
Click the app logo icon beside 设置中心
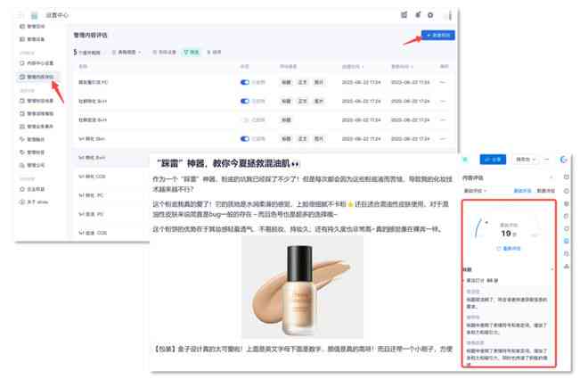tap(34, 15)
